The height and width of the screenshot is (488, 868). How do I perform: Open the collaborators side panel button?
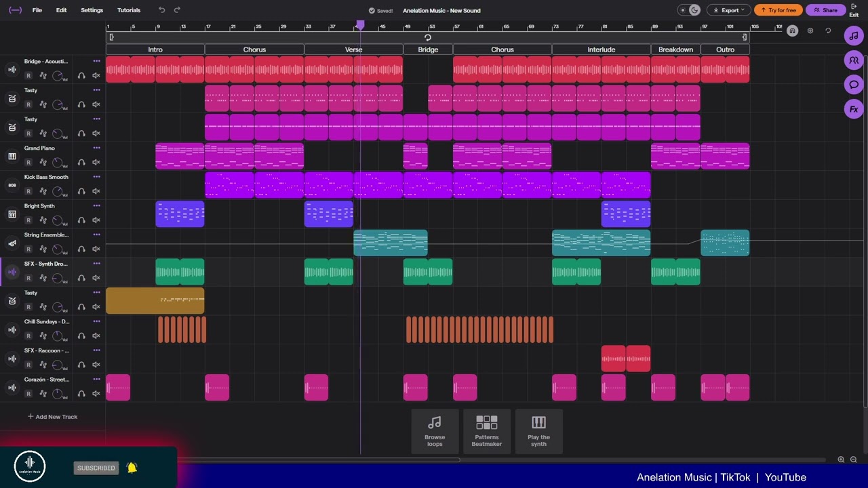(853, 60)
